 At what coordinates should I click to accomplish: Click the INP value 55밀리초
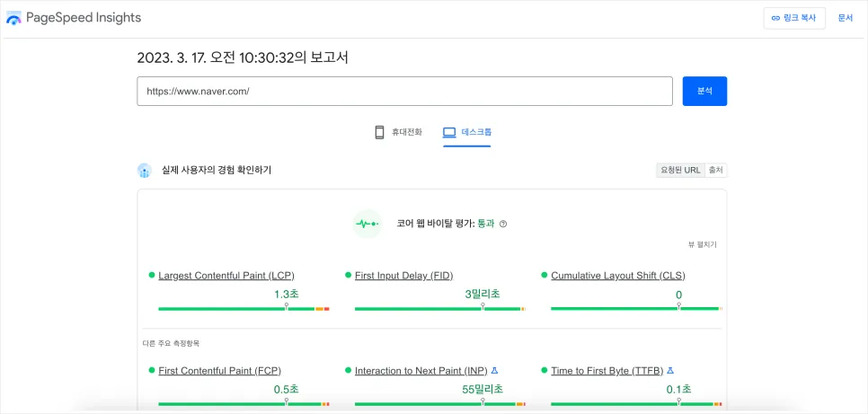click(483, 390)
